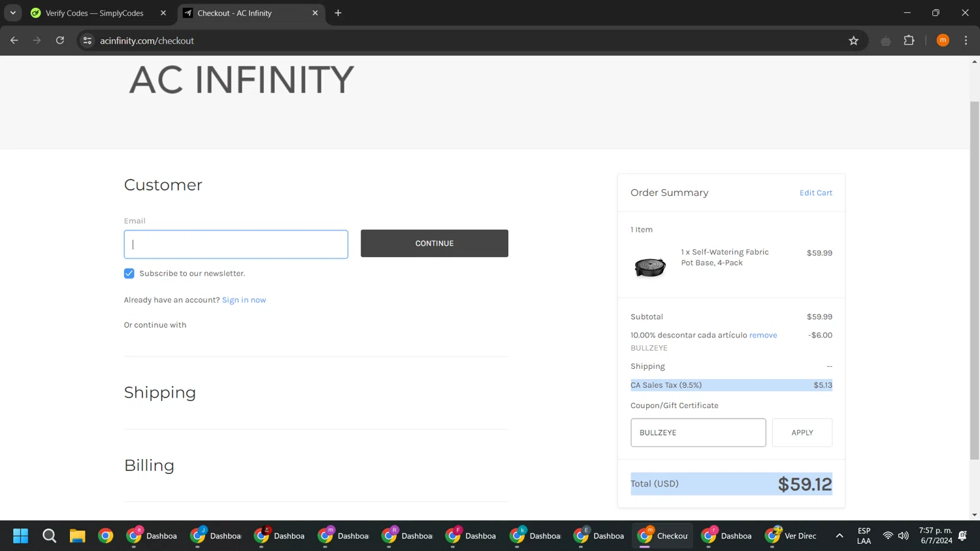The width and height of the screenshot is (980, 551).
Task: Uncheck Subscribe to our newsletter
Action: pyautogui.click(x=129, y=274)
